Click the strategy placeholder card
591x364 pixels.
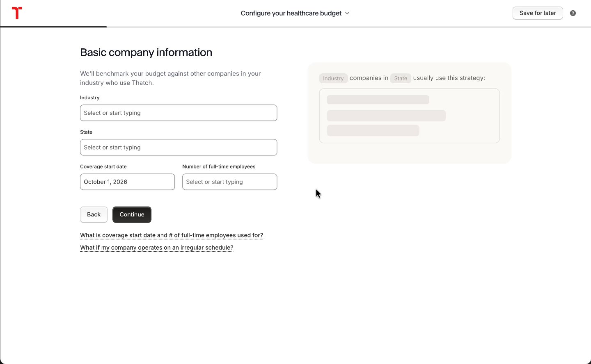[409, 116]
